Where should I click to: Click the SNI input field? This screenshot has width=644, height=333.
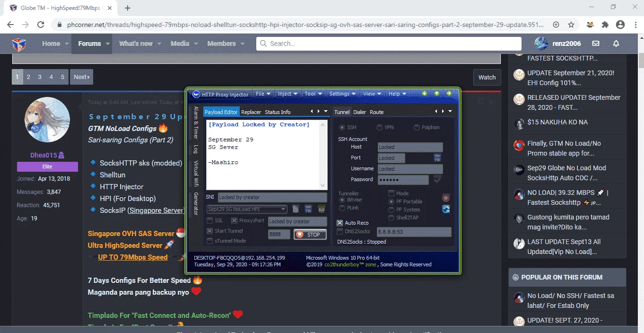click(272, 197)
